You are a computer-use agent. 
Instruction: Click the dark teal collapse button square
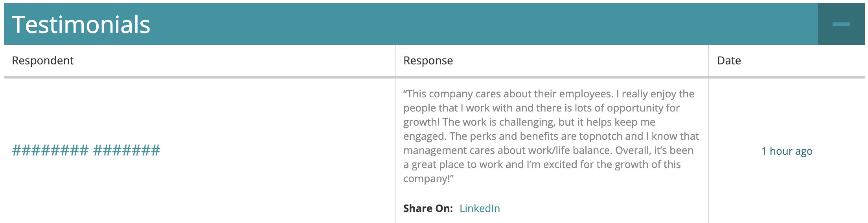[x=841, y=24]
